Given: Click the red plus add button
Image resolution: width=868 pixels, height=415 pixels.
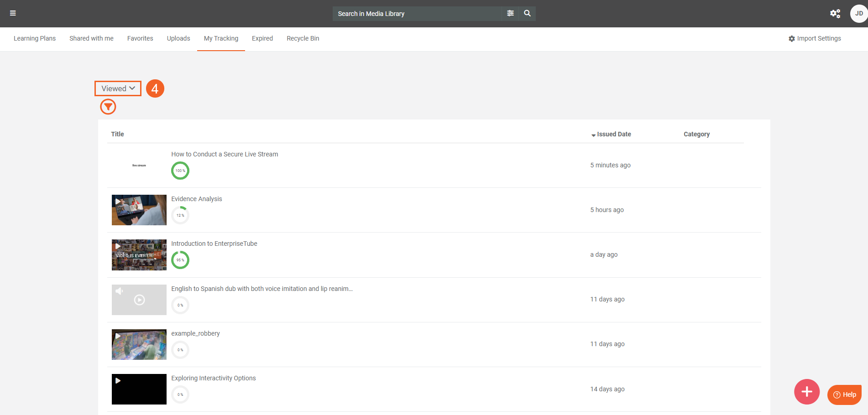Looking at the screenshot, I should 806,392.
